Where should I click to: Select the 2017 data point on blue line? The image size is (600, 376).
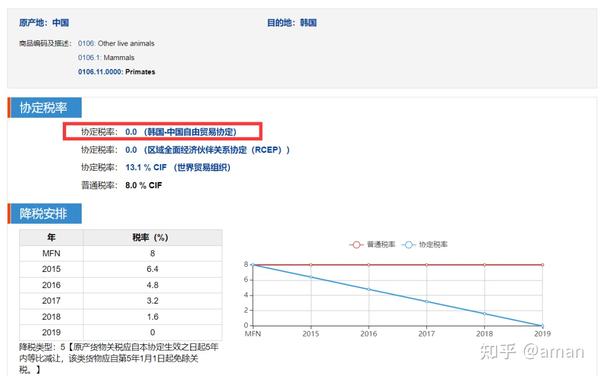427,301
